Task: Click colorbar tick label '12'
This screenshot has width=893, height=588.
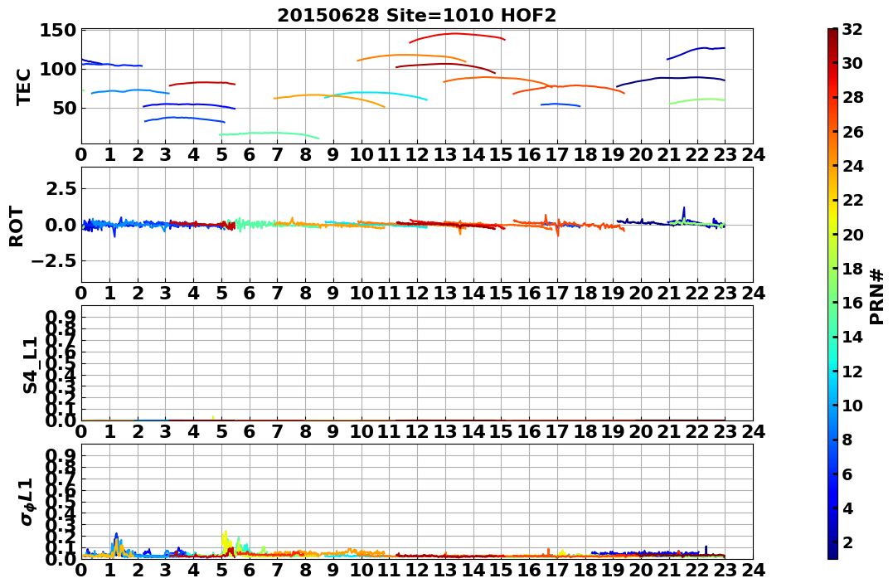Action: click(852, 371)
